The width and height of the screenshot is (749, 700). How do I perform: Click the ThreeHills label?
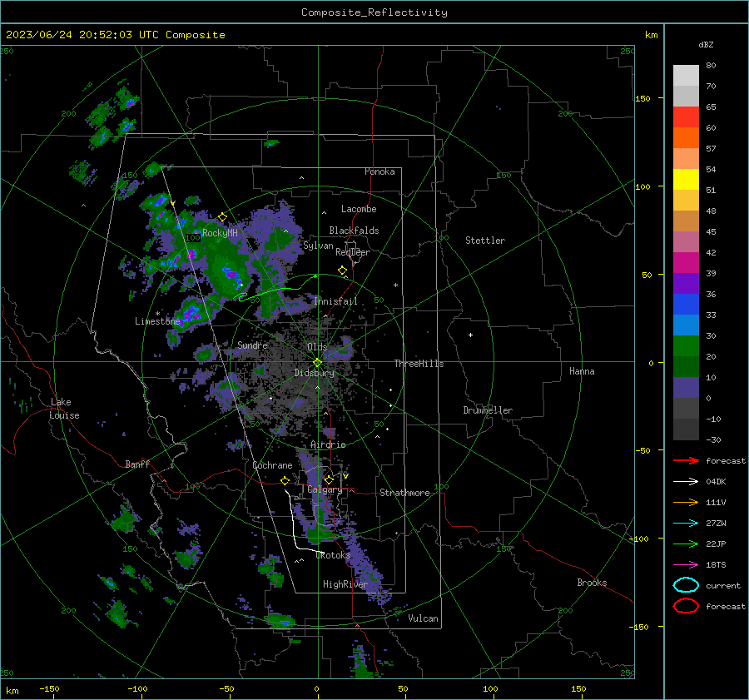(419, 364)
